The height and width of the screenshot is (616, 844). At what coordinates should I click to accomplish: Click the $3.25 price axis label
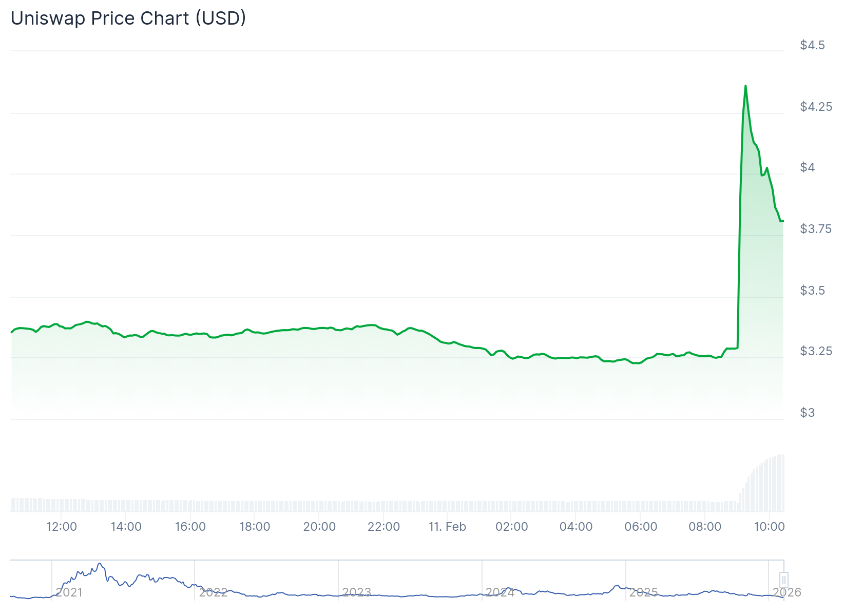(816, 351)
